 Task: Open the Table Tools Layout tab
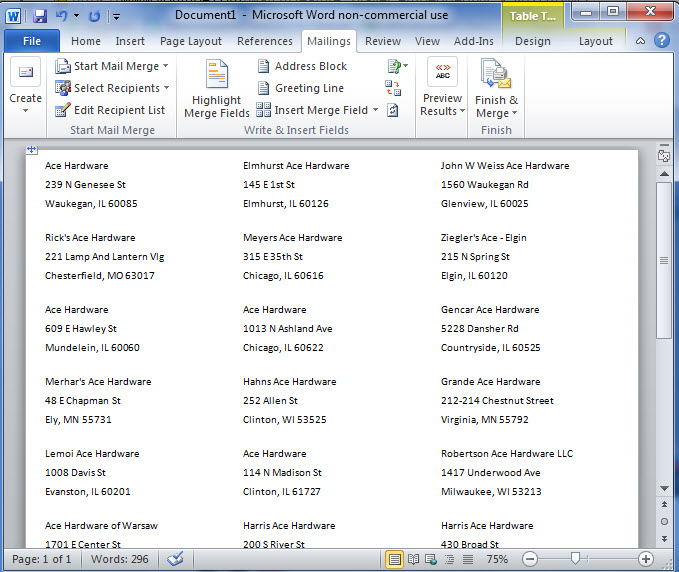click(596, 41)
